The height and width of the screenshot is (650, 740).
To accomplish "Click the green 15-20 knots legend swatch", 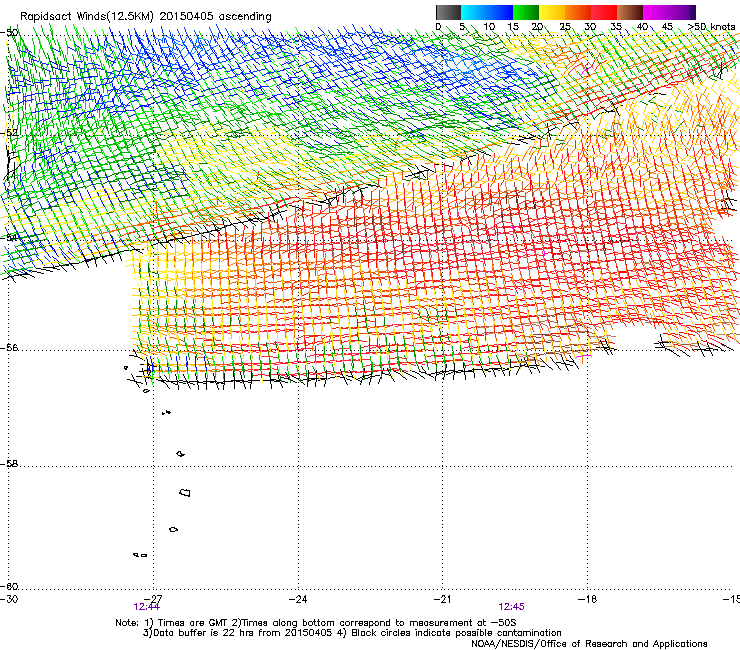I will pyautogui.click(x=526, y=12).
